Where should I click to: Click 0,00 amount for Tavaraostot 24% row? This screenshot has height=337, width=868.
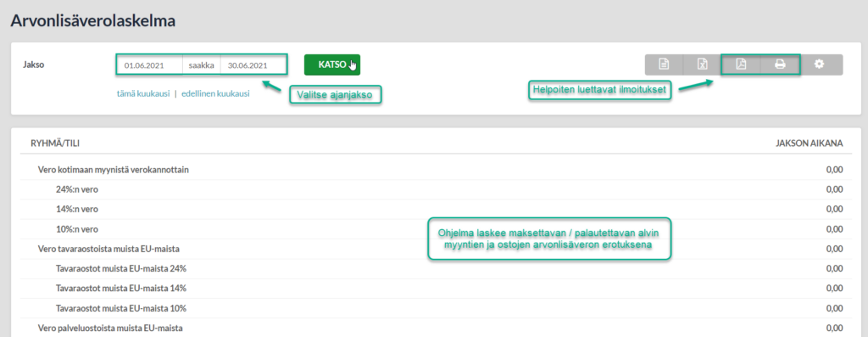tap(834, 269)
